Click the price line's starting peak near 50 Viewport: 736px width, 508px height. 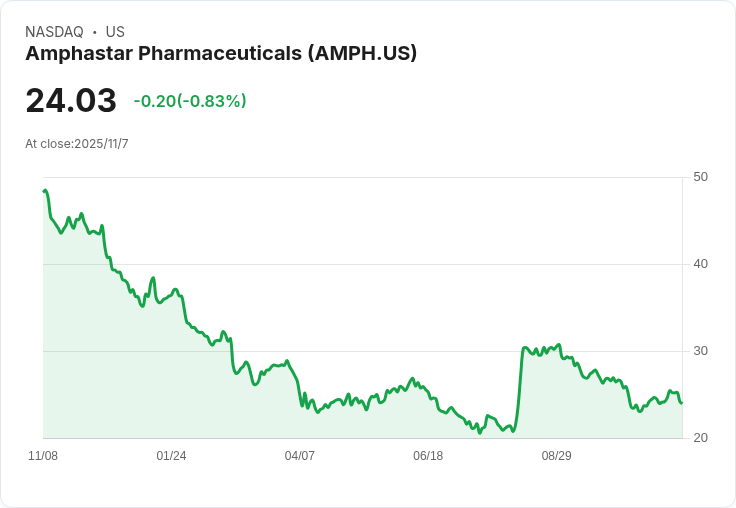coord(45,190)
